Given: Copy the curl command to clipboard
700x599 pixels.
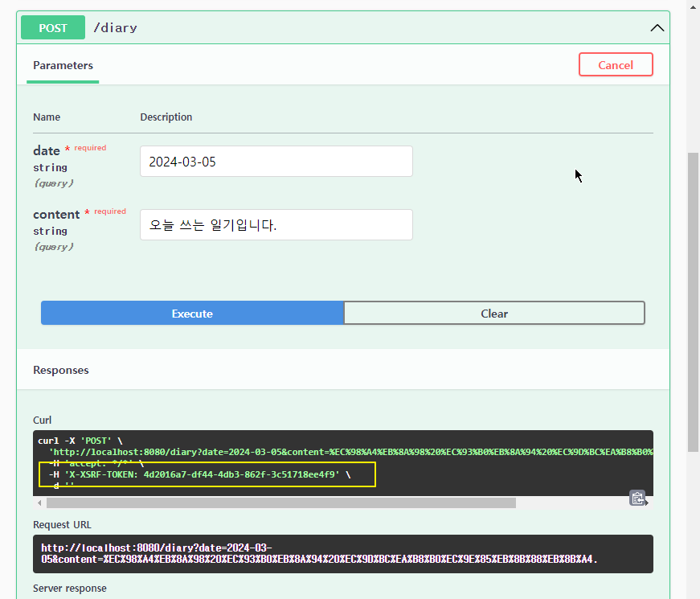Looking at the screenshot, I should (x=637, y=498).
